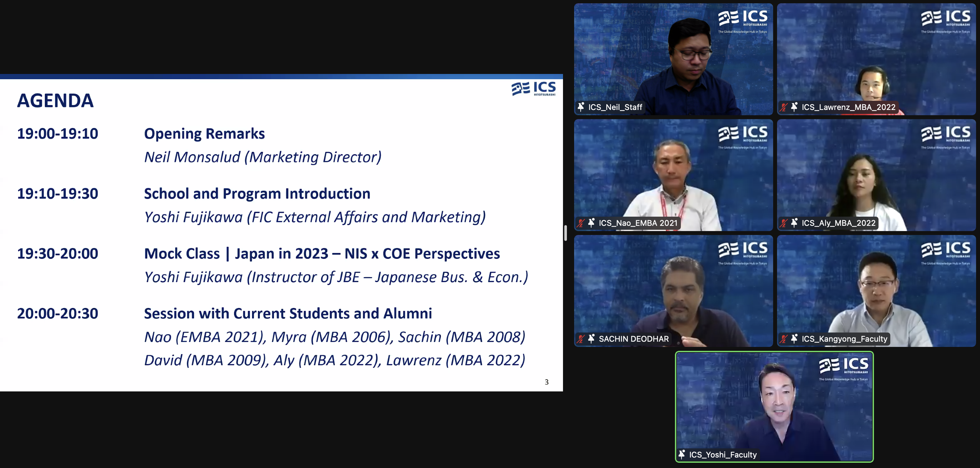Click pin icon next to ICS_Lawrenz_MBA_2022
Image resolution: width=980 pixels, height=468 pixels.
coord(794,107)
